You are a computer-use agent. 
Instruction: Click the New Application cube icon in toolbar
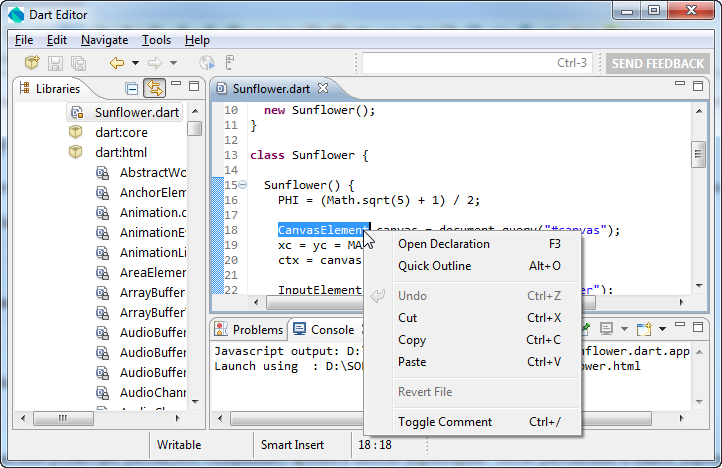click(32, 63)
